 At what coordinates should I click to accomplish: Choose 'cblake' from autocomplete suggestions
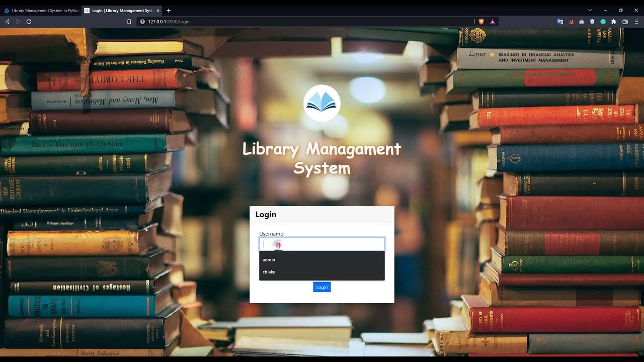322,272
